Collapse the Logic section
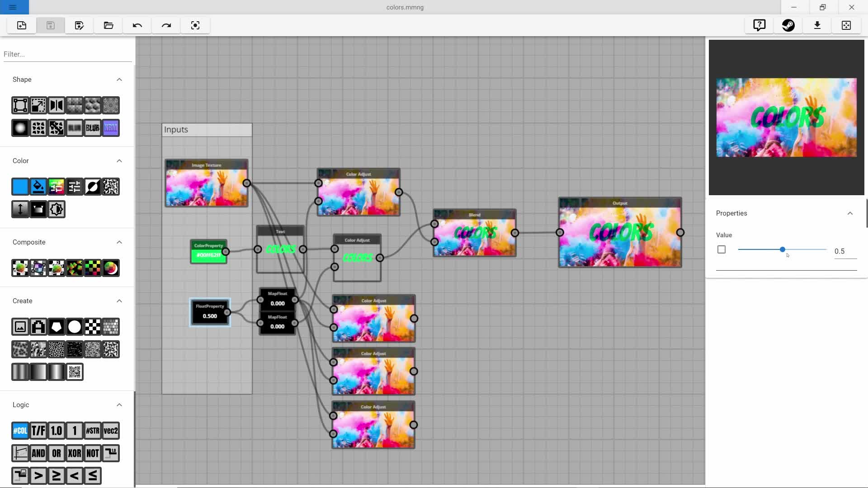The height and width of the screenshot is (488, 868). click(119, 405)
